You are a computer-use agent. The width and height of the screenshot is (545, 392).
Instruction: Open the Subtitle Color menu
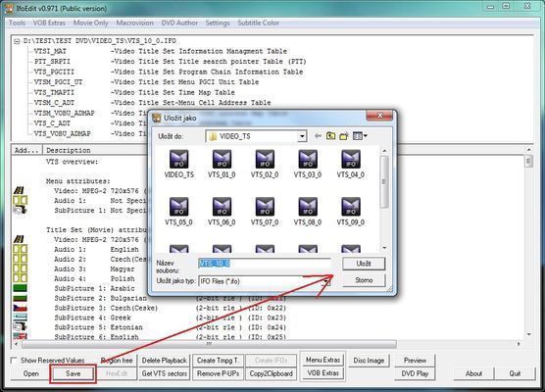pos(258,23)
